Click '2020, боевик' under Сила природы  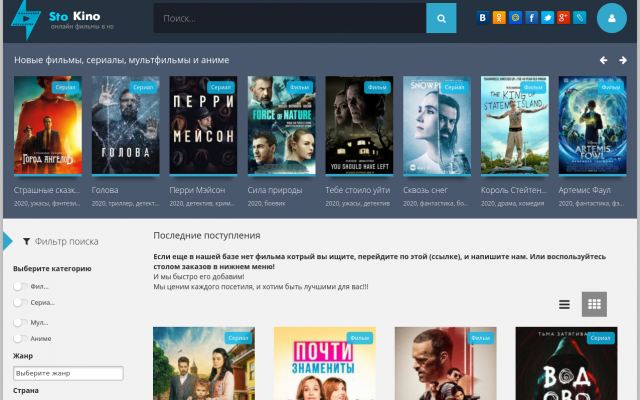[x=266, y=203]
